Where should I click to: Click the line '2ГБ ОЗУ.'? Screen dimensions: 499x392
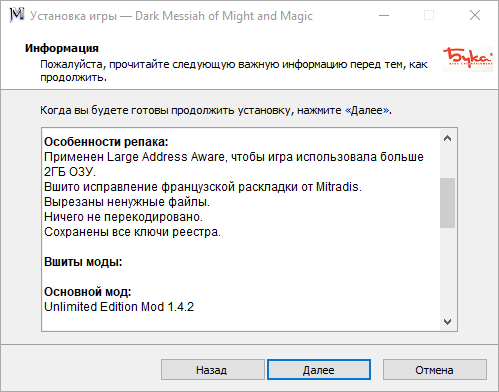(x=70, y=172)
